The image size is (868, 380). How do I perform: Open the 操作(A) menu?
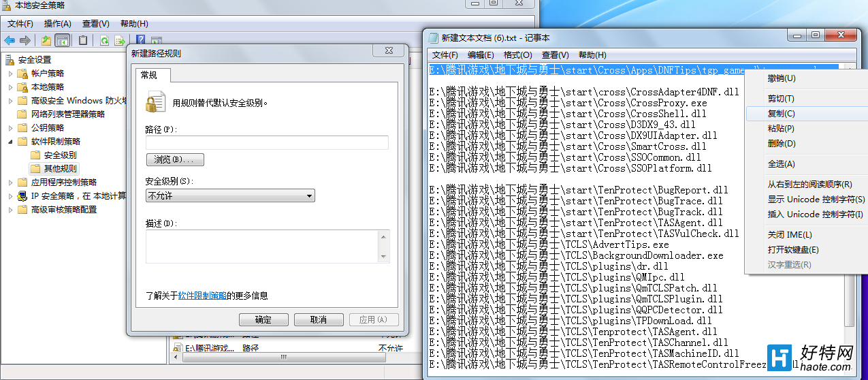click(58, 24)
